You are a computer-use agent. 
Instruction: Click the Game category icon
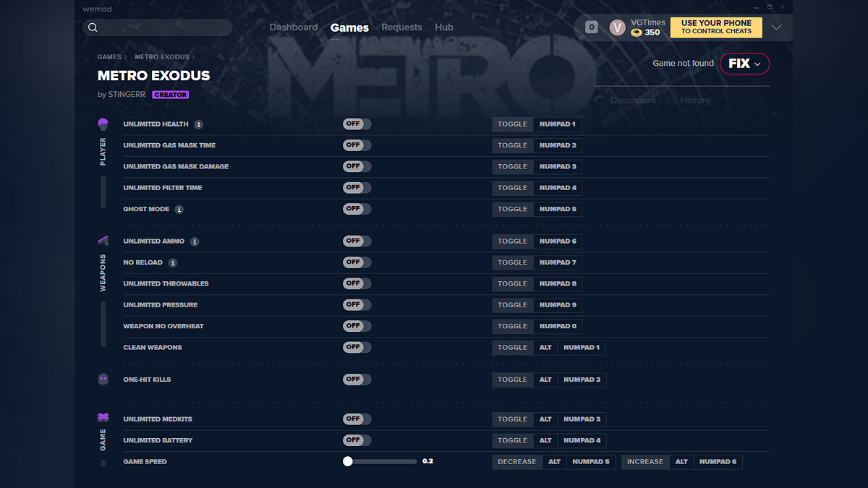click(103, 418)
